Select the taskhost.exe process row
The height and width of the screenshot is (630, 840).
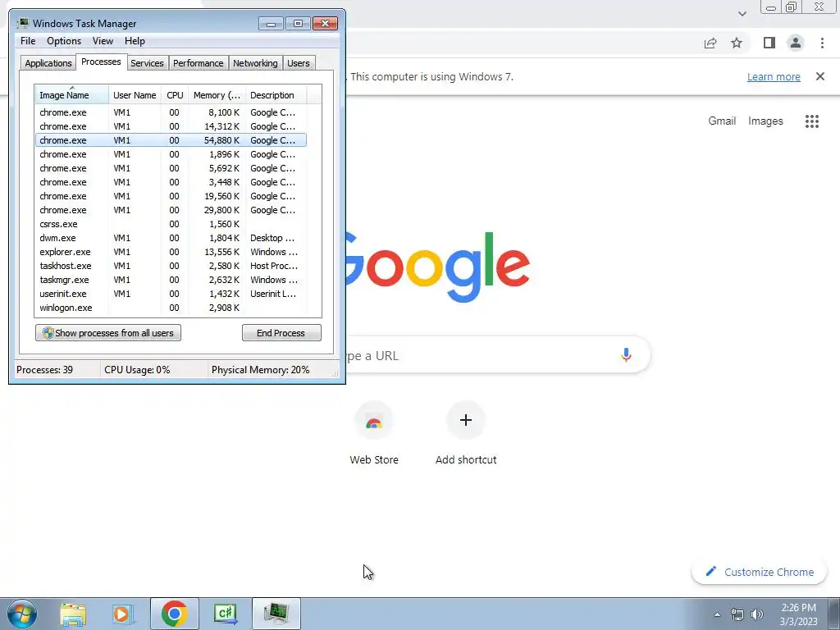pos(171,266)
